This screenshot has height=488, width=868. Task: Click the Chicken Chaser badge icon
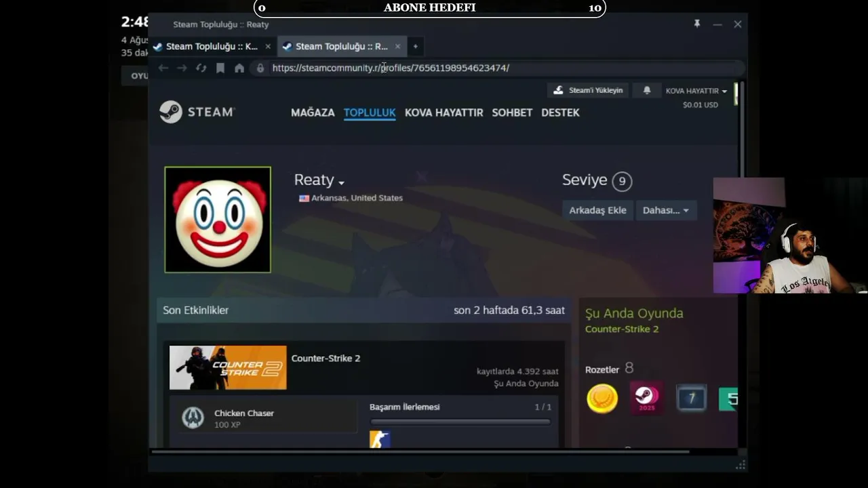coord(193,418)
